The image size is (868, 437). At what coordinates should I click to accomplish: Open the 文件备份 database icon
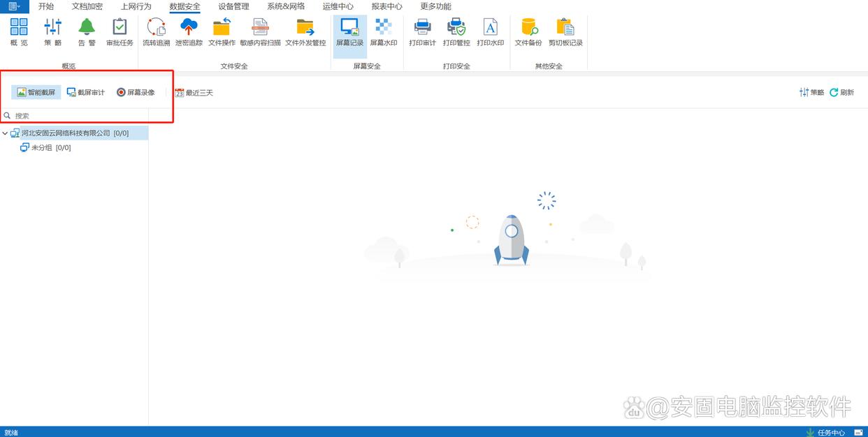528,33
